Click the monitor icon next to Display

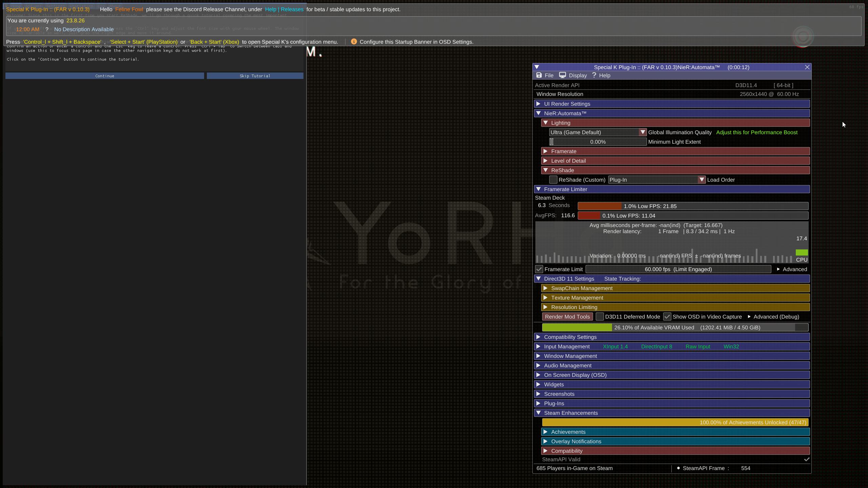563,75
